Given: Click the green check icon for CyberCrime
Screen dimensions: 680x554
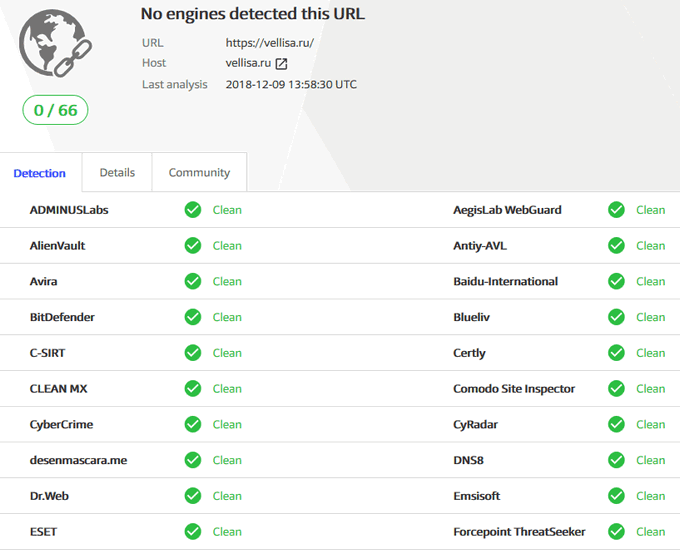Looking at the screenshot, I should click(193, 424).
